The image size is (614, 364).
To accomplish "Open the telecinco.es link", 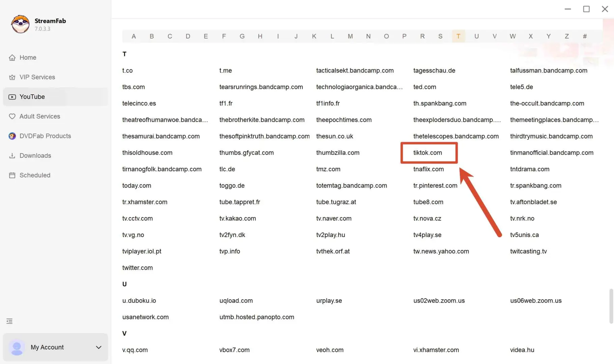I will pos(139,103).
